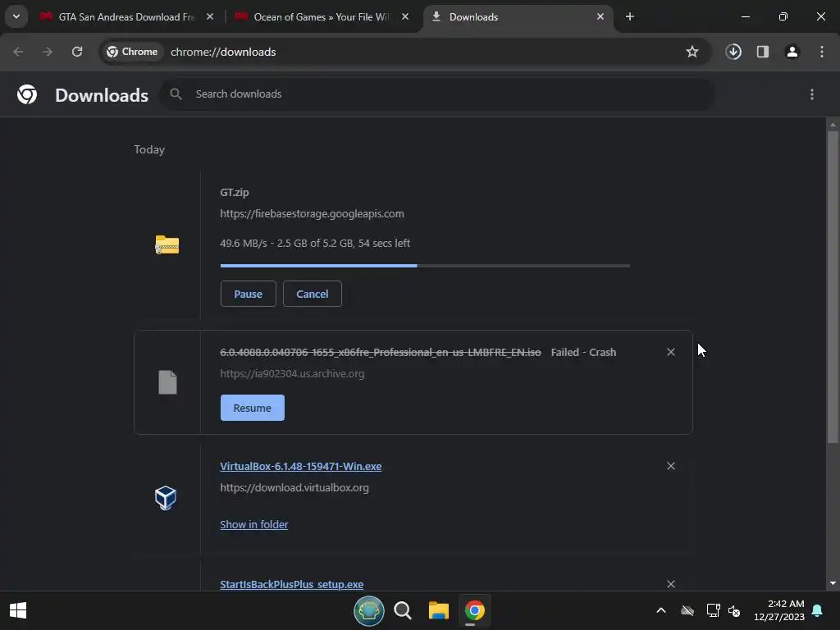Expand the hidden system tray icons
Image resolution: width=840 pixels, height=630 pixels.
tap(661, 610)
